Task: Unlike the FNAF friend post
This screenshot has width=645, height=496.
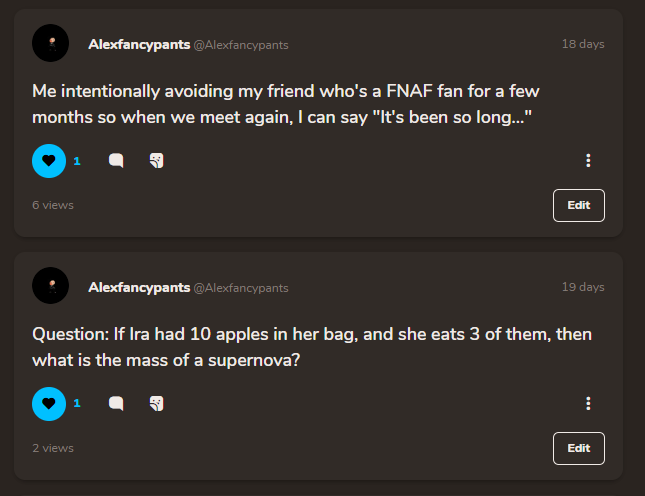Action: pyautogui.click(x=48, y=160)
